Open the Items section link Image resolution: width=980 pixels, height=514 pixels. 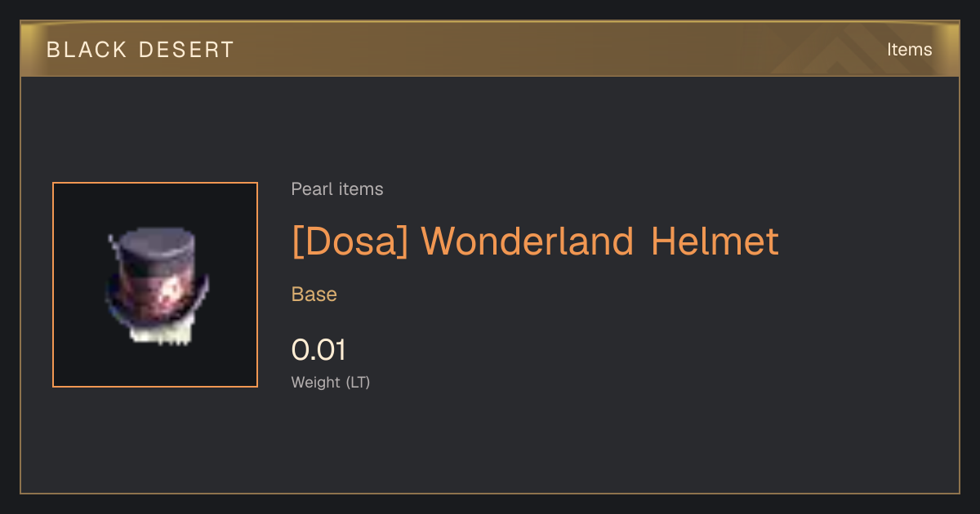click(x=910, y=50)
